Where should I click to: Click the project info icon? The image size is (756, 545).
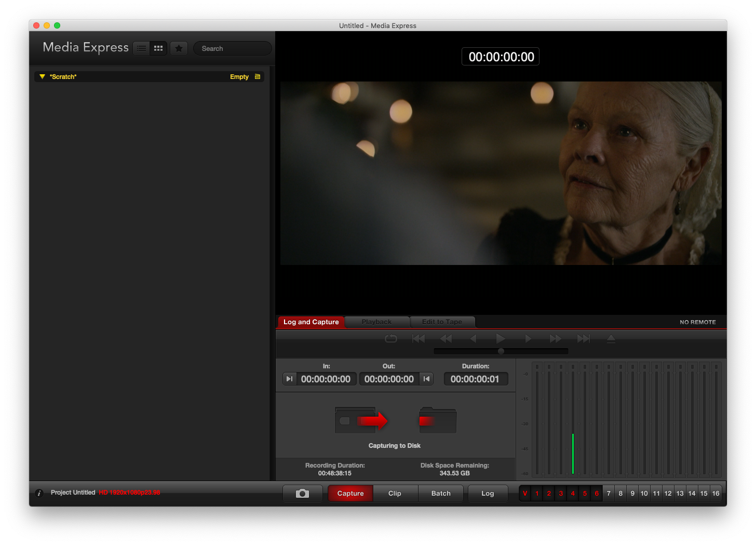tap(39, 493)
